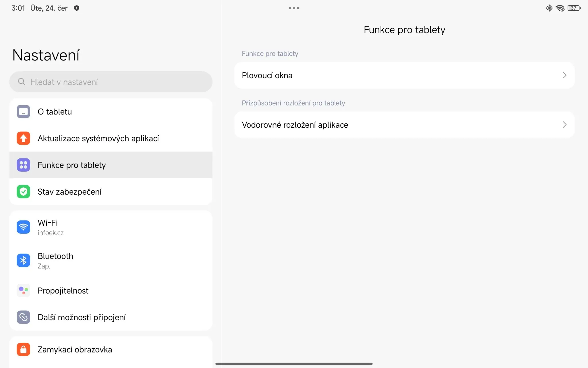
Task: Open the Plovoucí okna setting
Action: click(x=404, y=75)
